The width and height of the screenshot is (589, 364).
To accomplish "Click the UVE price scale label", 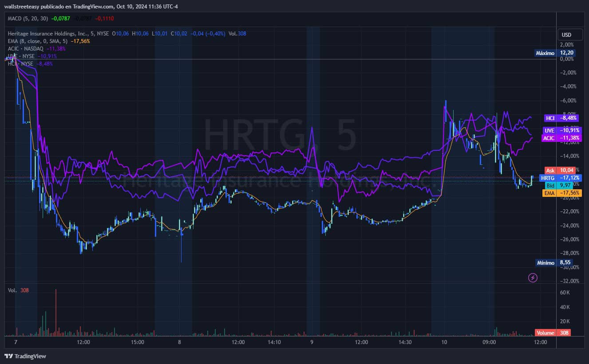I will 561,131.
